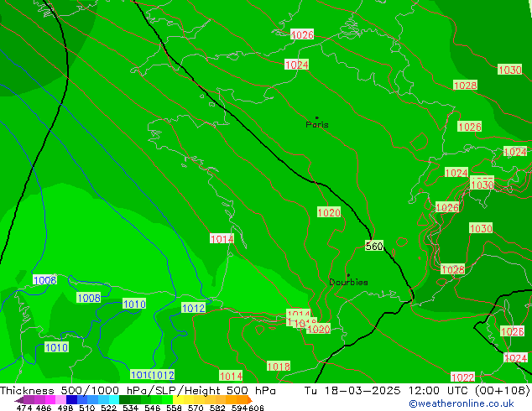Click the 522 legend value
Image resolution: width=532 pixels, height=411 pixels.
[x=108, y=408]
